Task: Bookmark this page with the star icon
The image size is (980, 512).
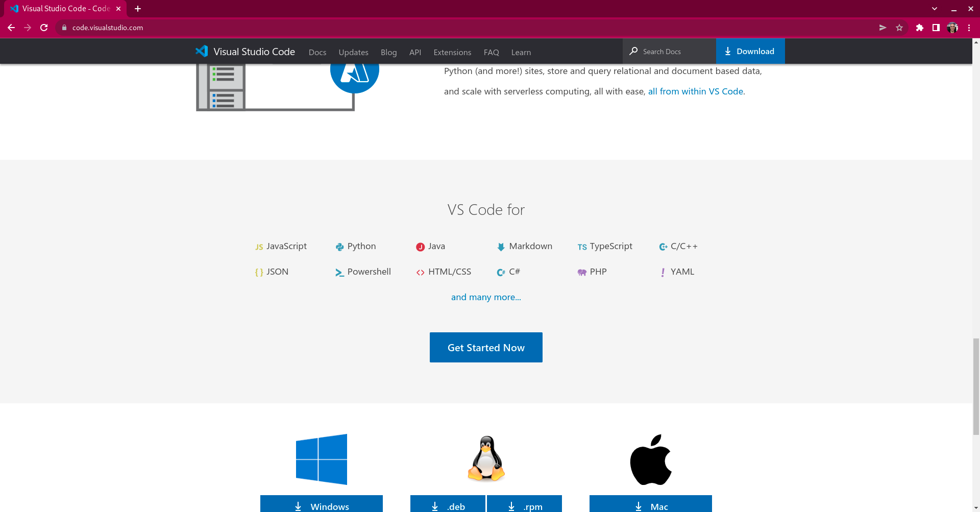Action: tap(899, 28)
